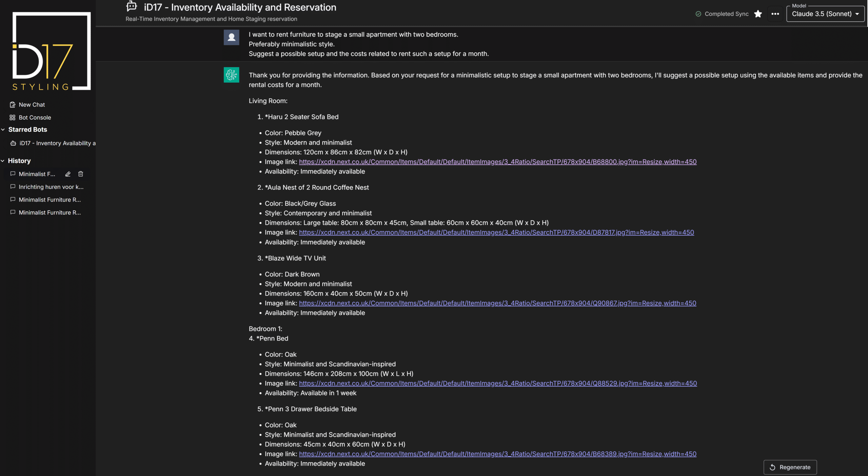868x476 pixels.
Task: Click the iD17 Styling logo
Action: click(x=51, y=51)
